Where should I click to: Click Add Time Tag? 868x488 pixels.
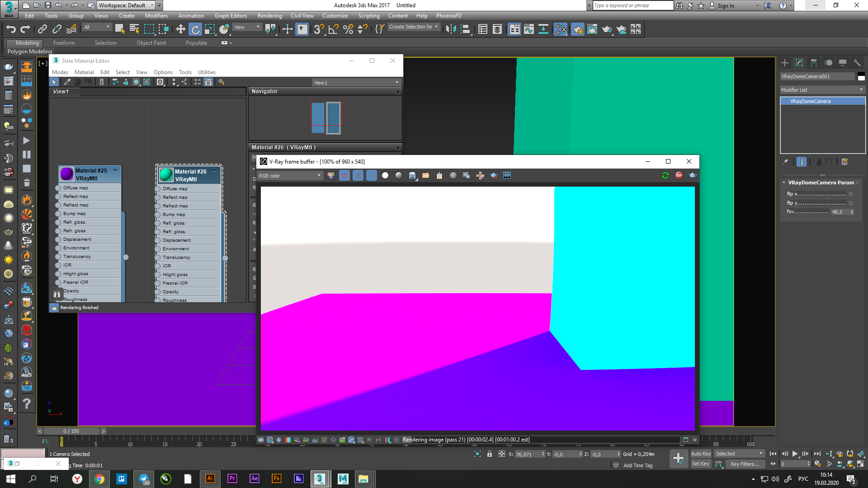point(638,465)
